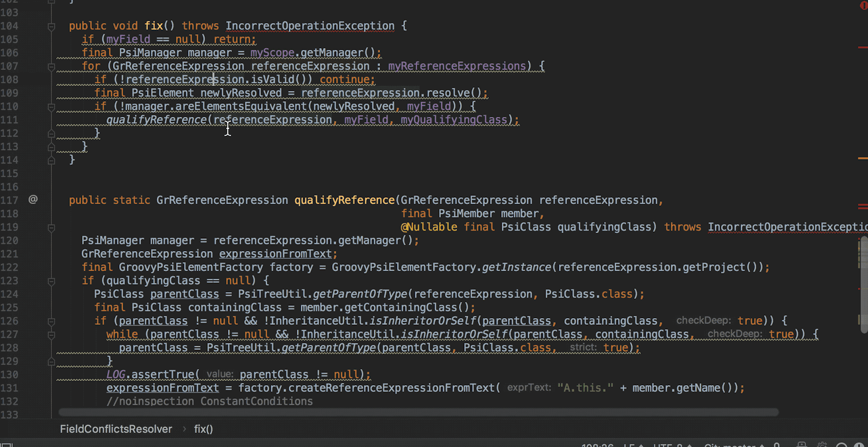
Task: Select FieldConflictsResolver in the breadcrumb bar
Action: pos(116,429)
